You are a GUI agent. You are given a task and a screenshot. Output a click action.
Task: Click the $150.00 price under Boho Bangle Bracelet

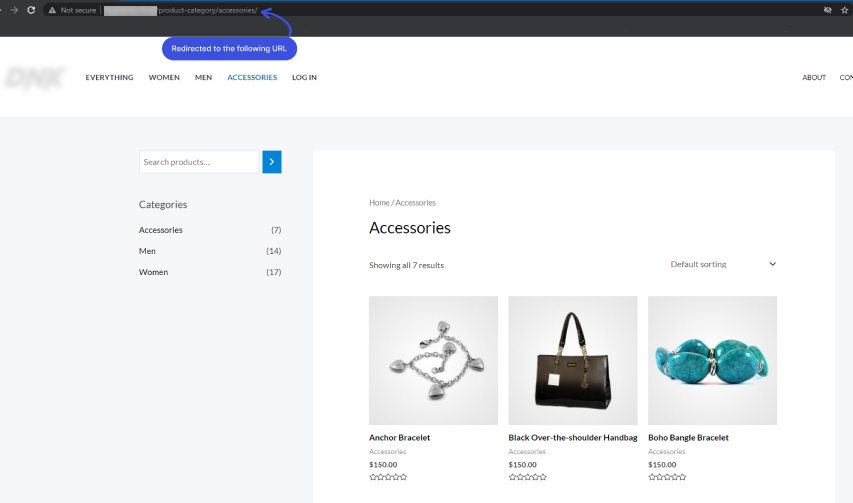pyautogui.click(x=662, y=465)
